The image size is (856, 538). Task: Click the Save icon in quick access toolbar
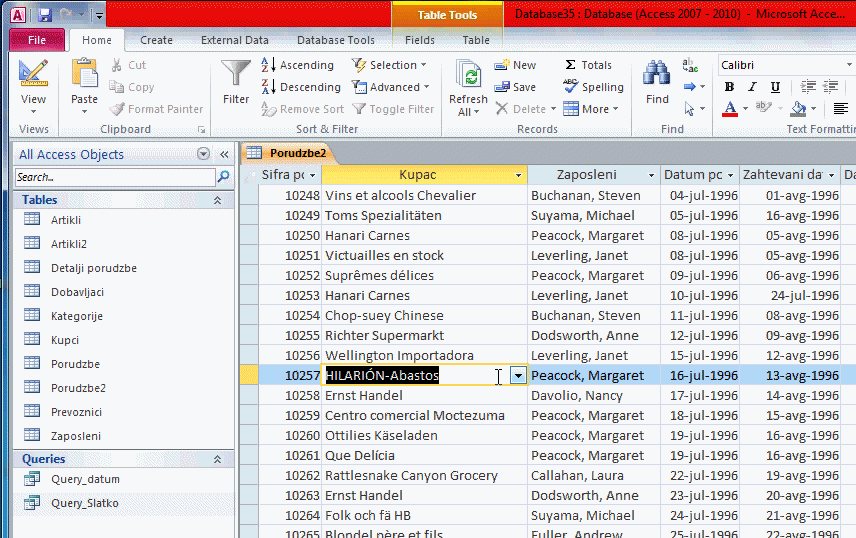pyautogui.click(x=45, y=15)
